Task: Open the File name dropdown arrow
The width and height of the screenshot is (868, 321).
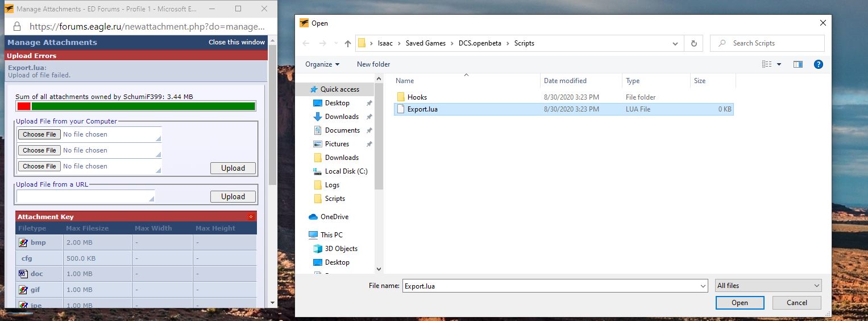Action: pos(704,286)
